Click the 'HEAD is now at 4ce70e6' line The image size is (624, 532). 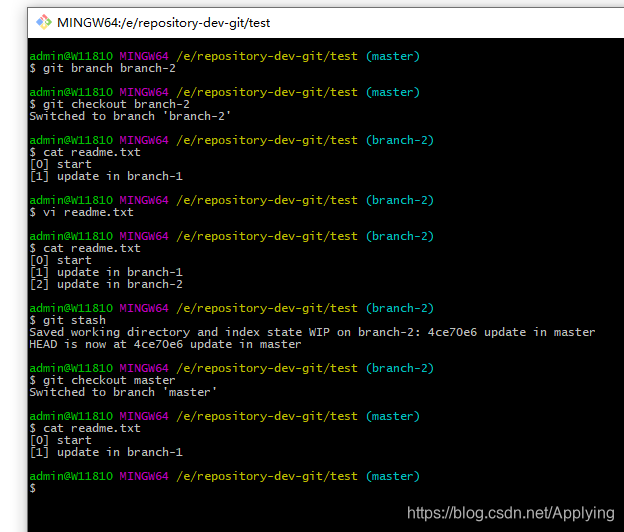click(x=165, y=344)
